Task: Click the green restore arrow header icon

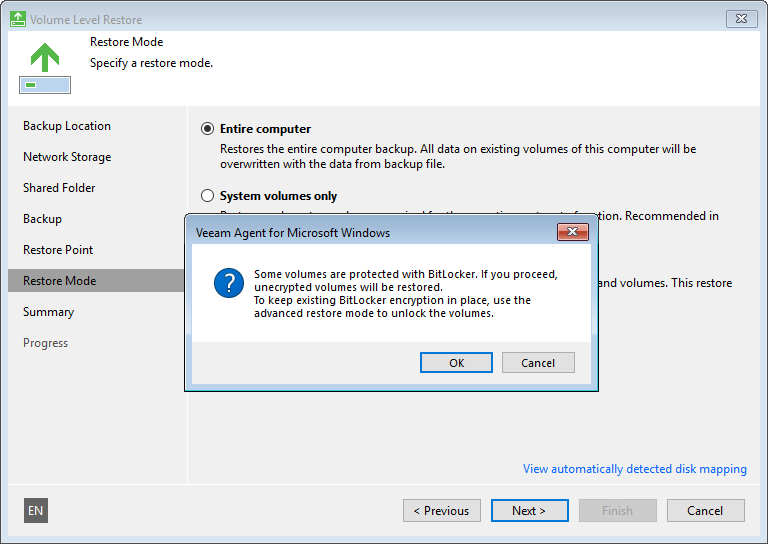Action: coord(45,68)
